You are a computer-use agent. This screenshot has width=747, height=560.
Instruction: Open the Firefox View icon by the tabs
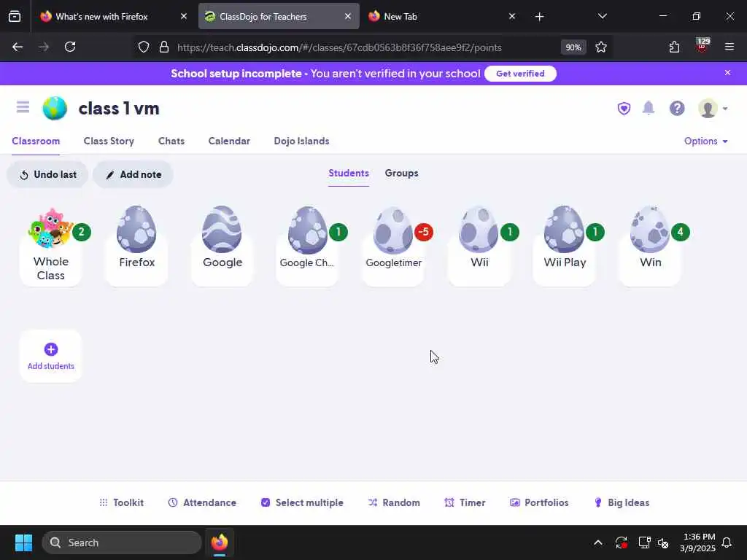pos(15,17)
